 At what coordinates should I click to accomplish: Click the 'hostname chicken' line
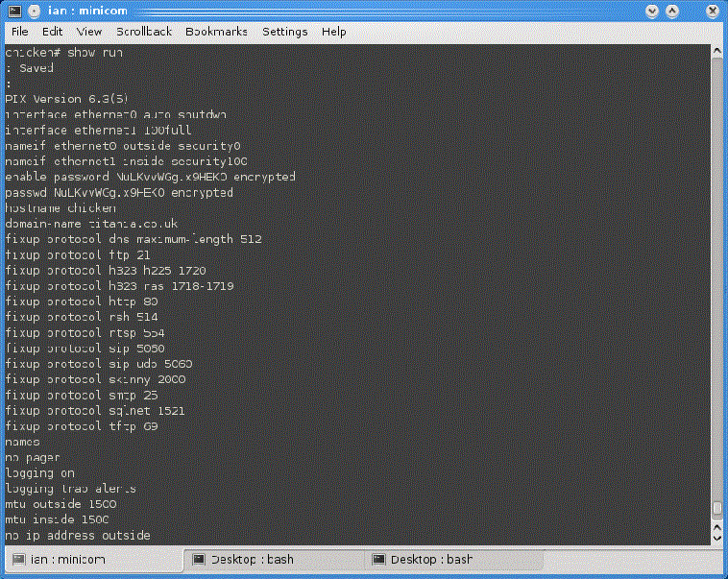(x=61, y=208)
